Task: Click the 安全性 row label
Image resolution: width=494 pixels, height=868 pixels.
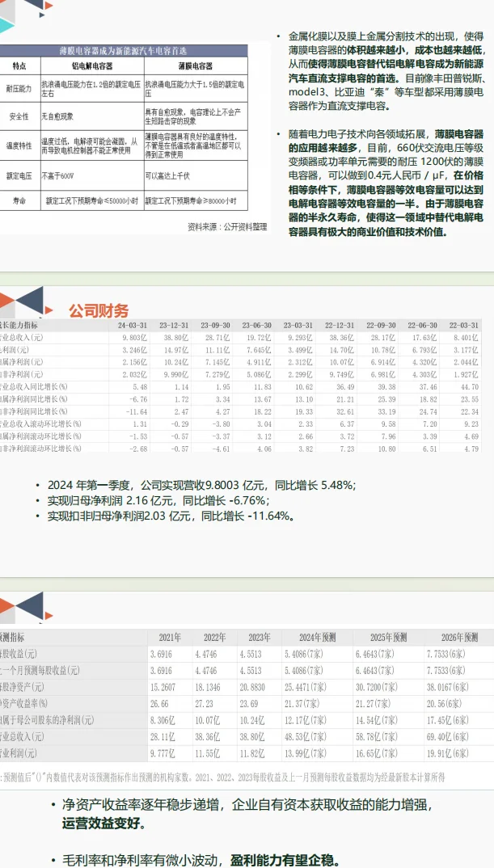Action: [x=19, y=117]
